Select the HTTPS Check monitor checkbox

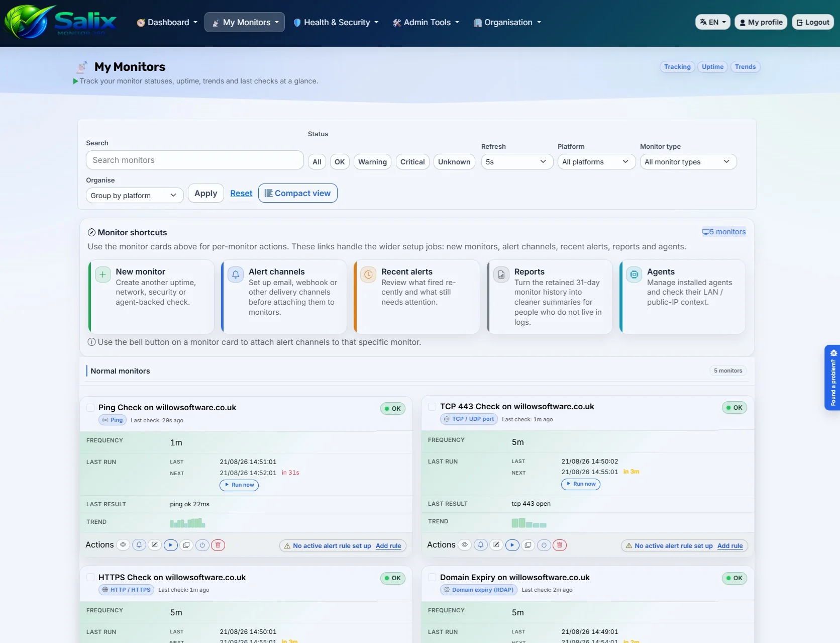90,578
